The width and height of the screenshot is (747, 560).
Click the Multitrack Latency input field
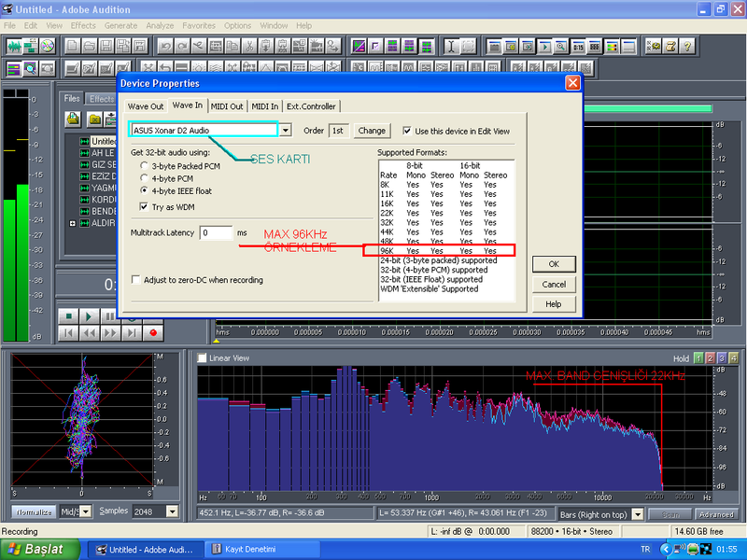point(215,231)
